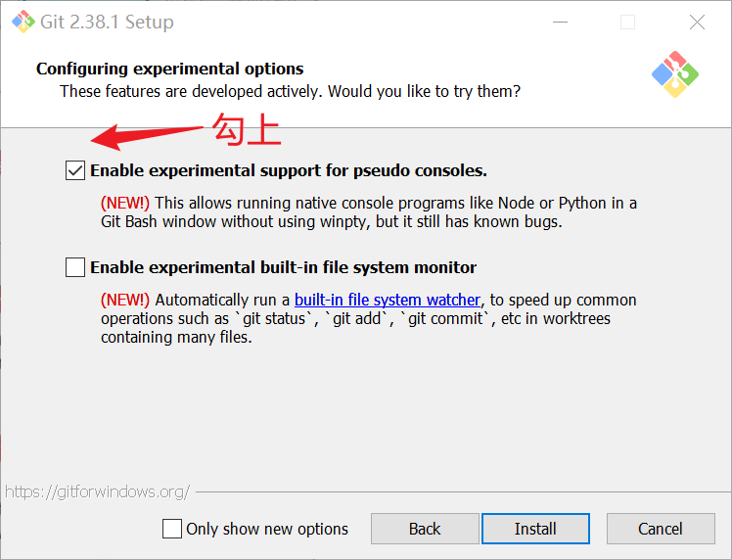Enable the built-in file system monitor checkbox
The image size is (732, 560).
tap(75, 267)
